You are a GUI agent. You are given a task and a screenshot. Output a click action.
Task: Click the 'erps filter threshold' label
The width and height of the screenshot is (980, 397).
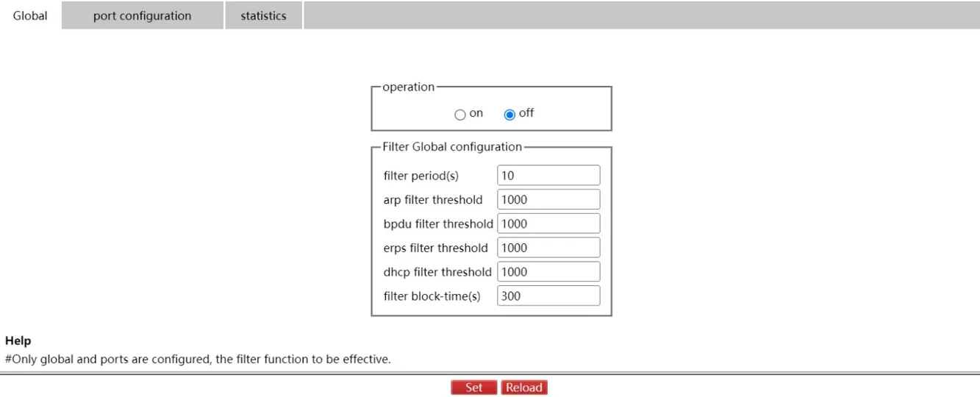435,248
